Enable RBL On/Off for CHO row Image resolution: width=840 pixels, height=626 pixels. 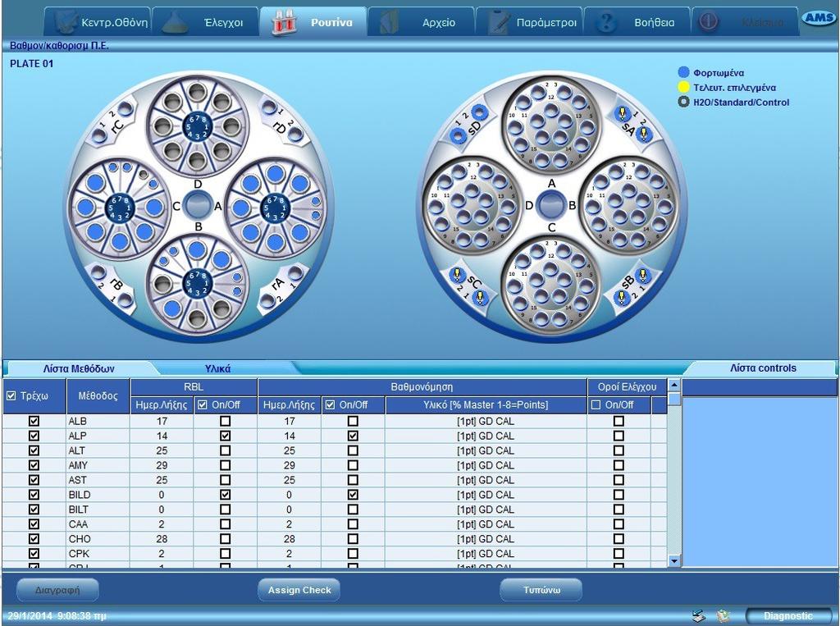225,539
